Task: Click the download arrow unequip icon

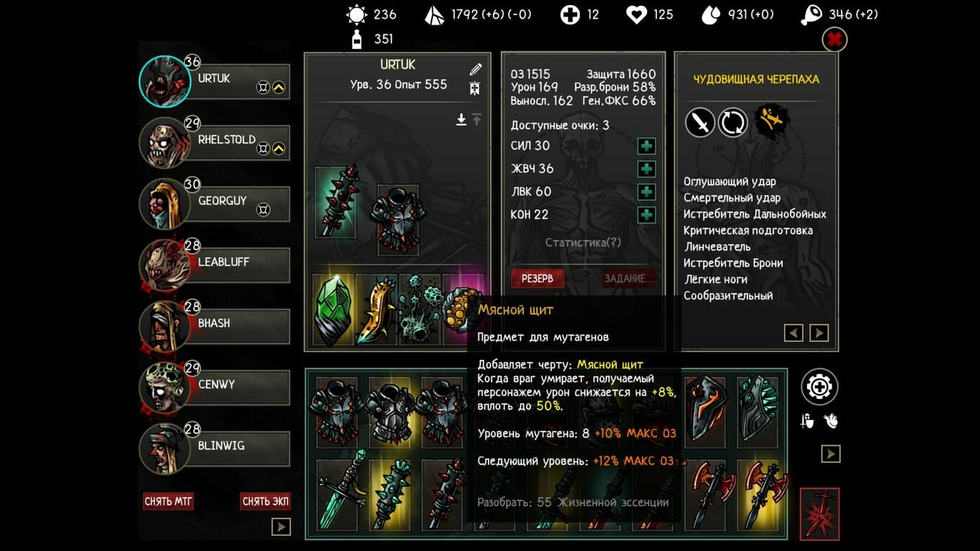Action: tap(461, 120)
